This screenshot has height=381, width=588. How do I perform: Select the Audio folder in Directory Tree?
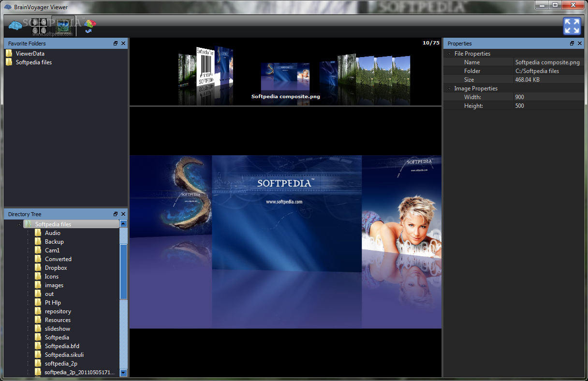tap(53, 233)
